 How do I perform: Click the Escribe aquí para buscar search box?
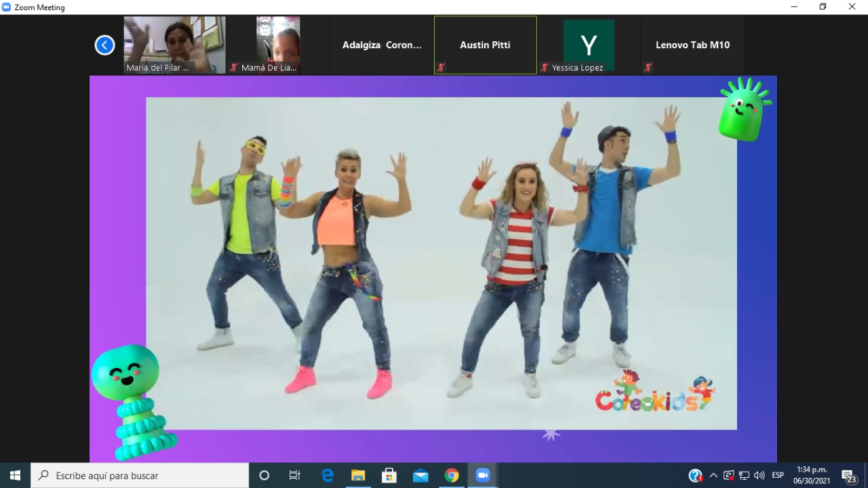pyautogui.click(x=140, y=475)
